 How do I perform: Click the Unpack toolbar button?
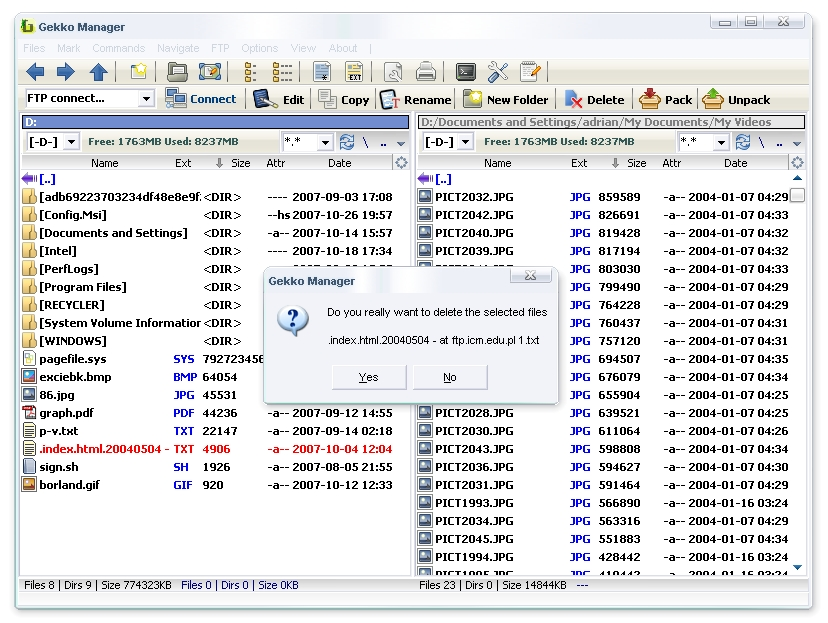tap(737, 99)
